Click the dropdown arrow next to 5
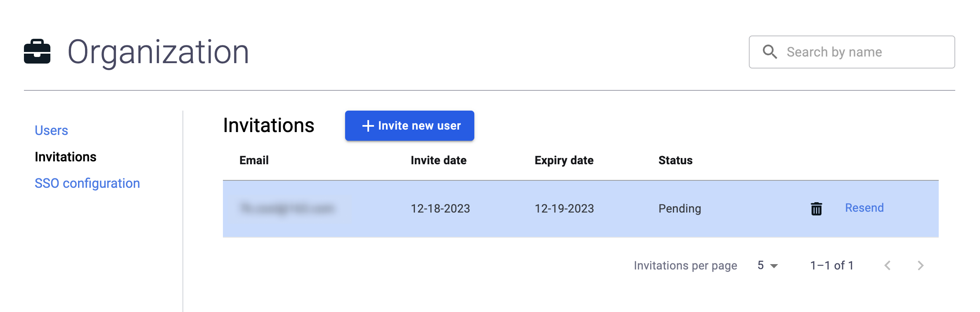980x312 pixels. (x=774, y=266)
